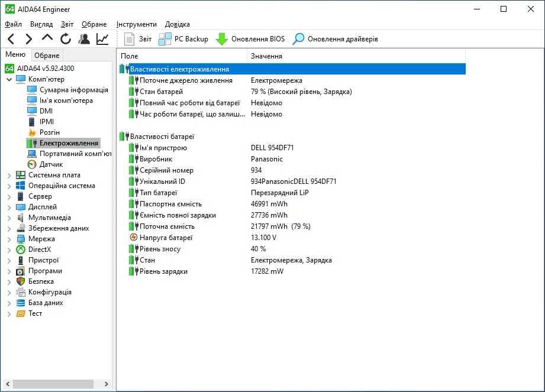
Task: Open the graph chart toolbar icon
Action: point(102,39)
